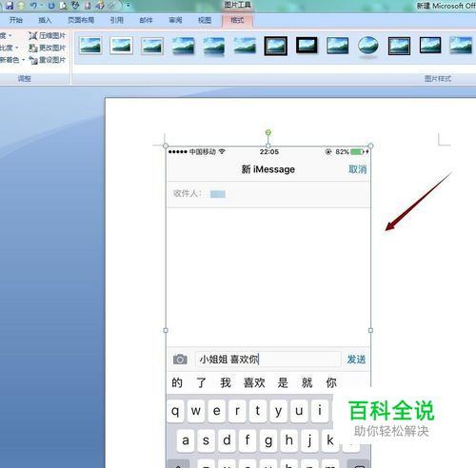Click 更改图片 change picture button
The height and width of the screenshot is (468, 476).
(47, 48)
